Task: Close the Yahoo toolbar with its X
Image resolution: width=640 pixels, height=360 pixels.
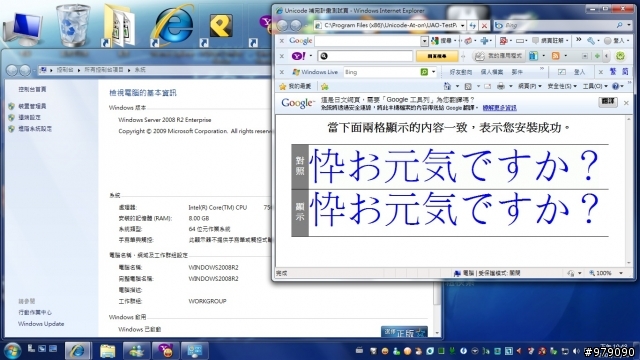Action: click(282, 56)
